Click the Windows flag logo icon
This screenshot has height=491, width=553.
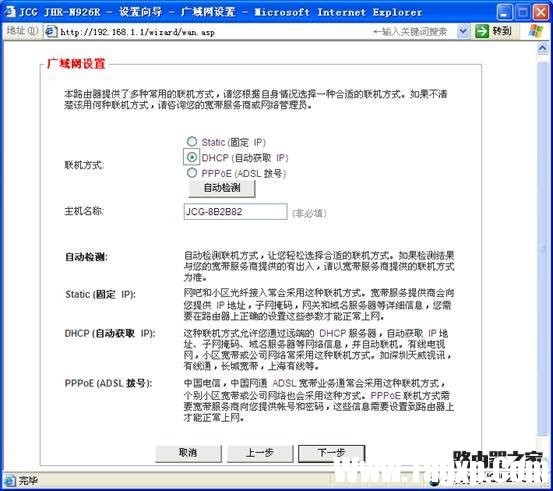536,31
